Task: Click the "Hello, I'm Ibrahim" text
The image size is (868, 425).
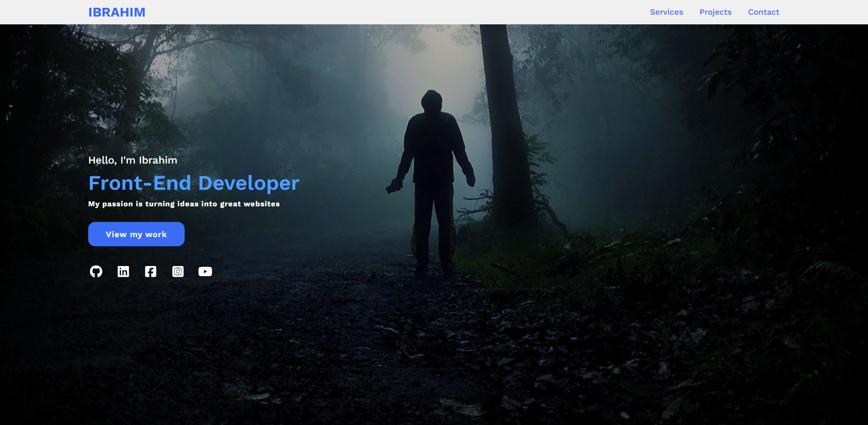Action: tap(133, 160)
